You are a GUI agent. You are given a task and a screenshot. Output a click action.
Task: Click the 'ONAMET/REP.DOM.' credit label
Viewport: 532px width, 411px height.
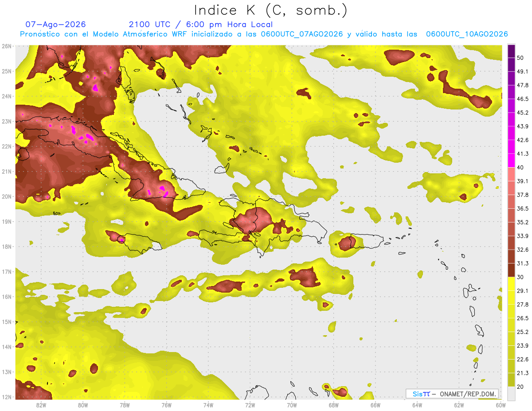[468, 394]
